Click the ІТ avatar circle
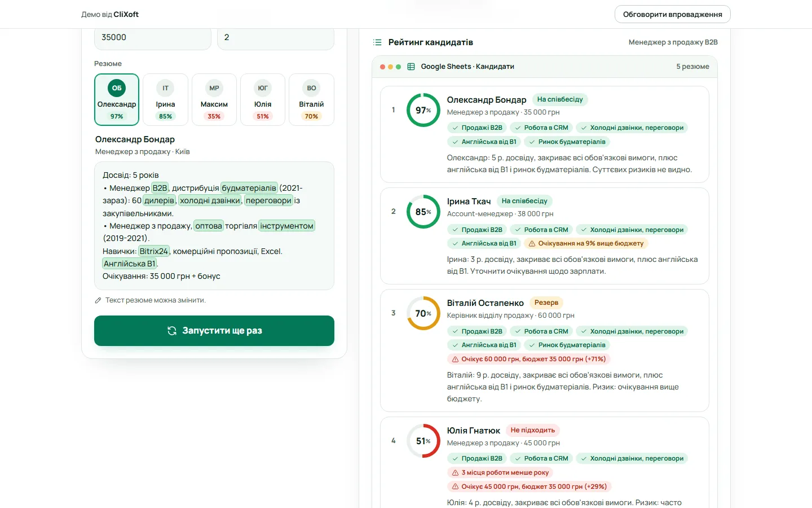Screen dimensions: 812x508 tap(165, 88)
